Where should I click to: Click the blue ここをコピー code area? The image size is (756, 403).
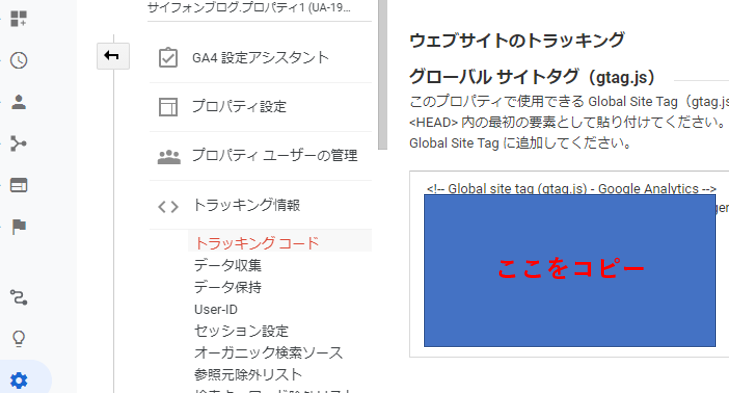coord(569,270)
